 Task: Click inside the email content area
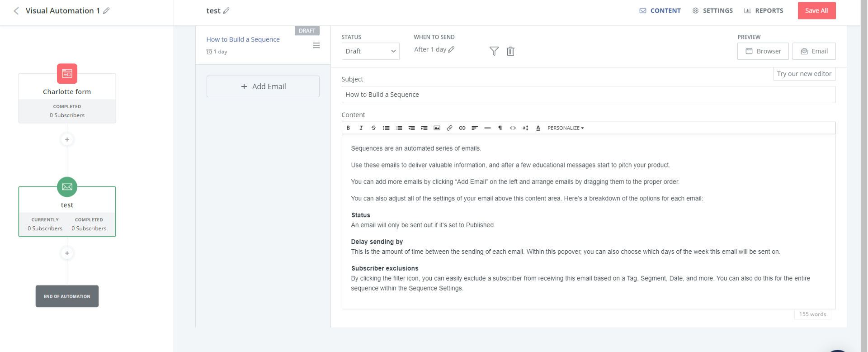589,222
